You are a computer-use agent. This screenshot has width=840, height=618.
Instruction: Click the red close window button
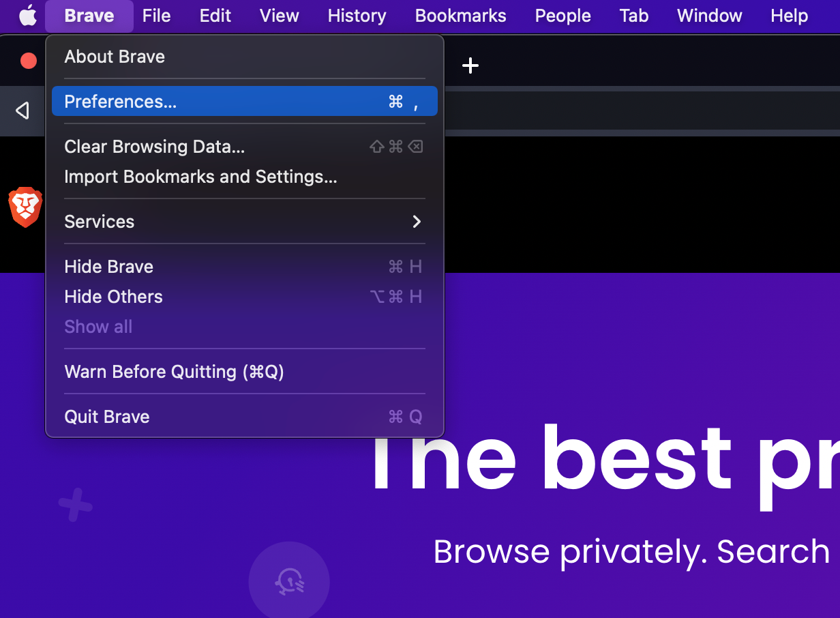[x=29, y=61]
